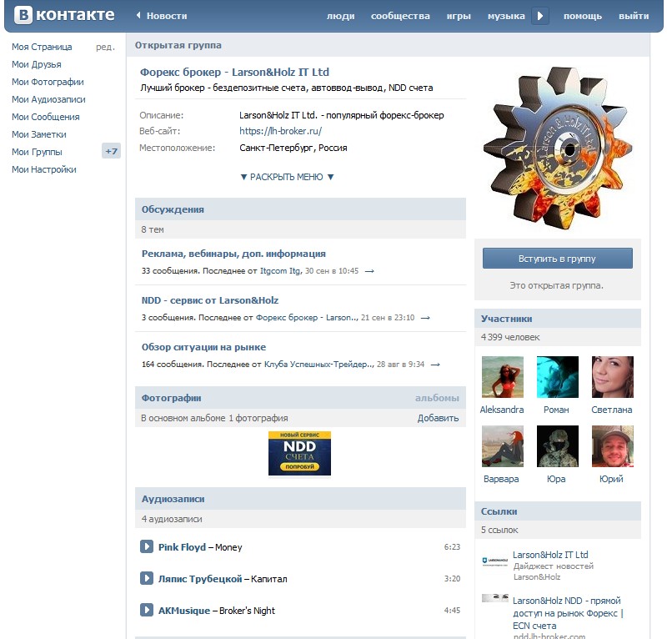Open Мои Сообщения in sidebar

click(45, 117)
